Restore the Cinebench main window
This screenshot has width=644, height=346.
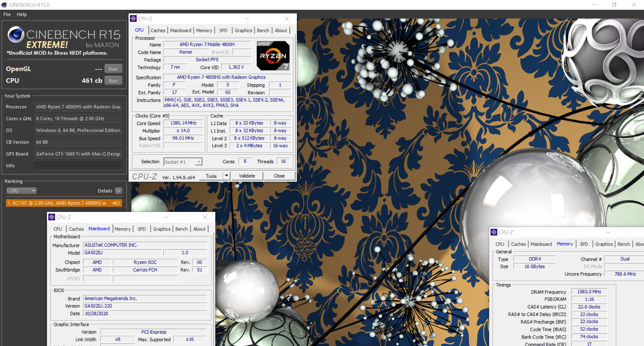pyautogui.click(x=614, y=5)
